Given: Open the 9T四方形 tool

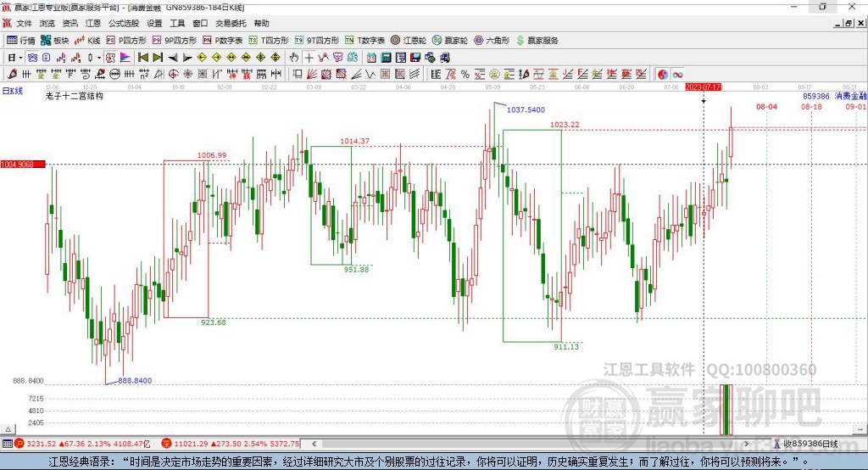Looking at the screenshot, I should [x=317, y=40].
